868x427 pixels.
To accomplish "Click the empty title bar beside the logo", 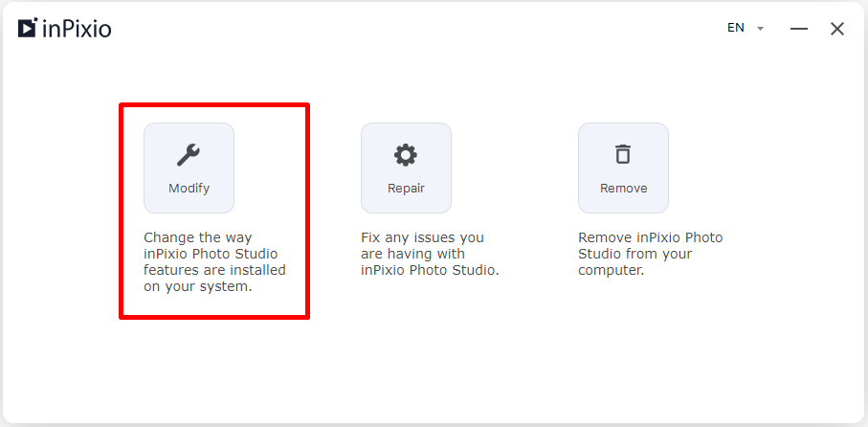I will point(415,29).
